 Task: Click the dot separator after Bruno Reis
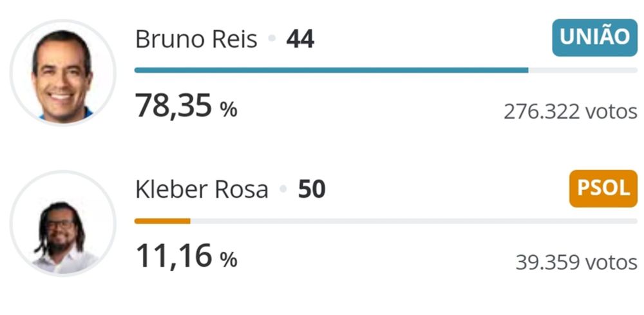[272, 39]
